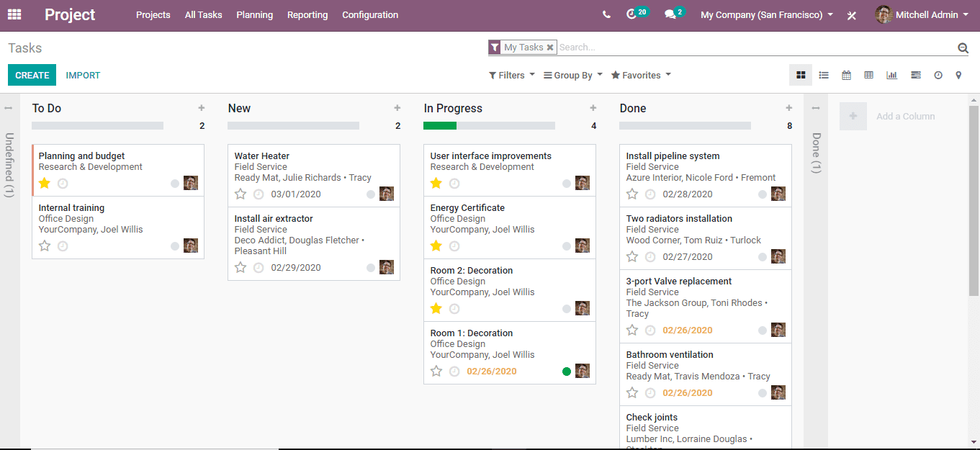The width and height of the screenshot is (980, 450).
Task: Switch to Kanban view icon
Action: pos(801,75)
